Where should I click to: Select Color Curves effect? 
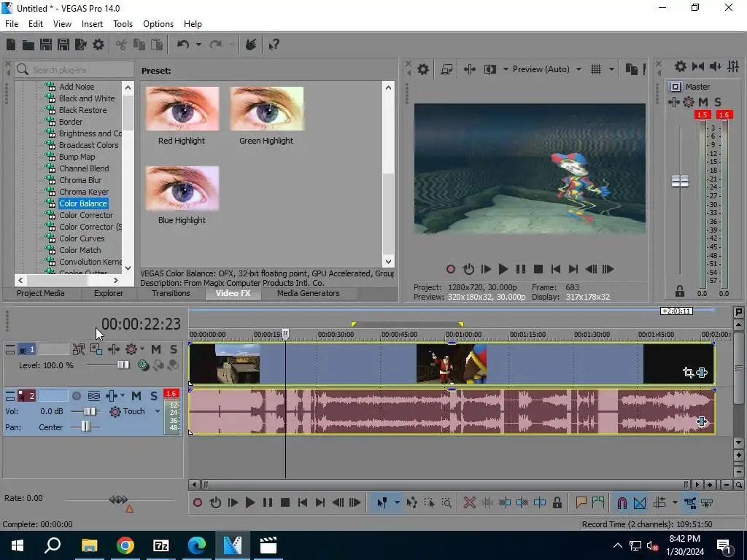tap(82, 238)
